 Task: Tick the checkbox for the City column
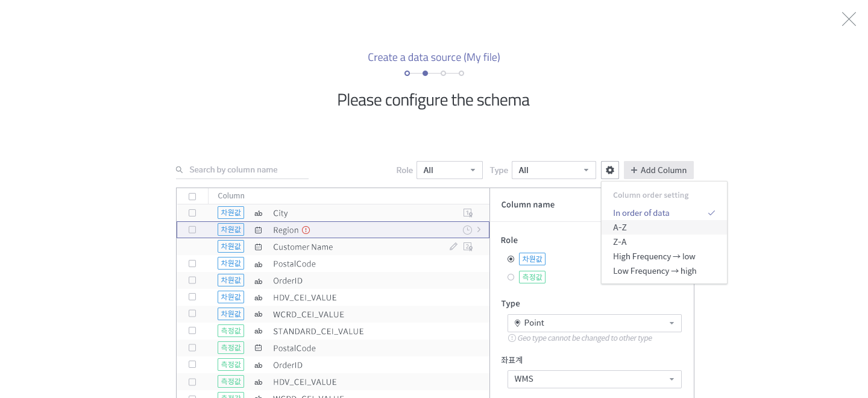(192, 213)
